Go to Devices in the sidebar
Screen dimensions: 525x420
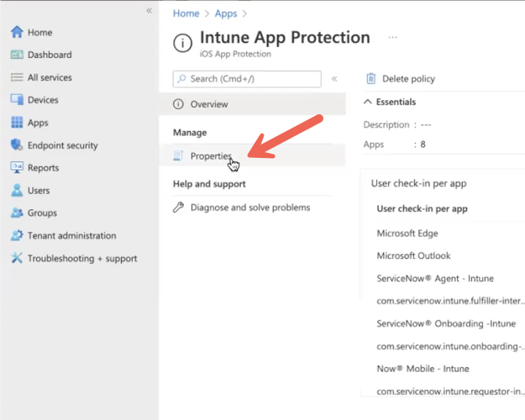tap(43, 100)
